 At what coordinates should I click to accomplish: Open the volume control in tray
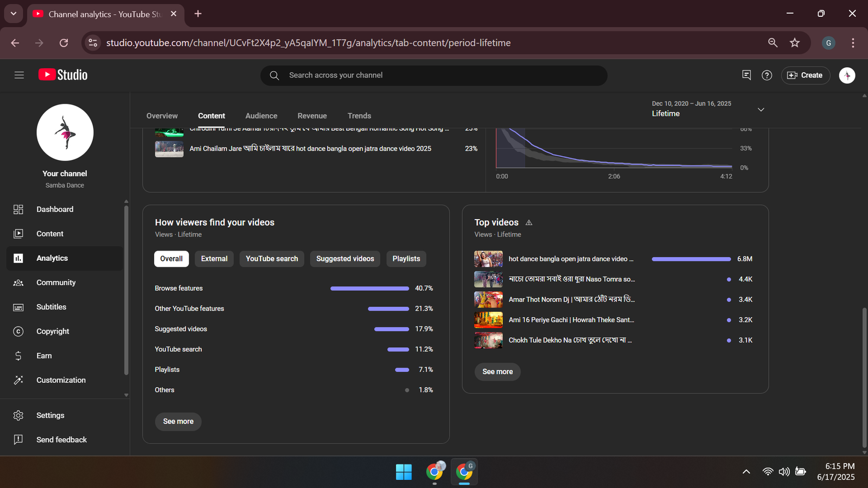tap(784, 472)
